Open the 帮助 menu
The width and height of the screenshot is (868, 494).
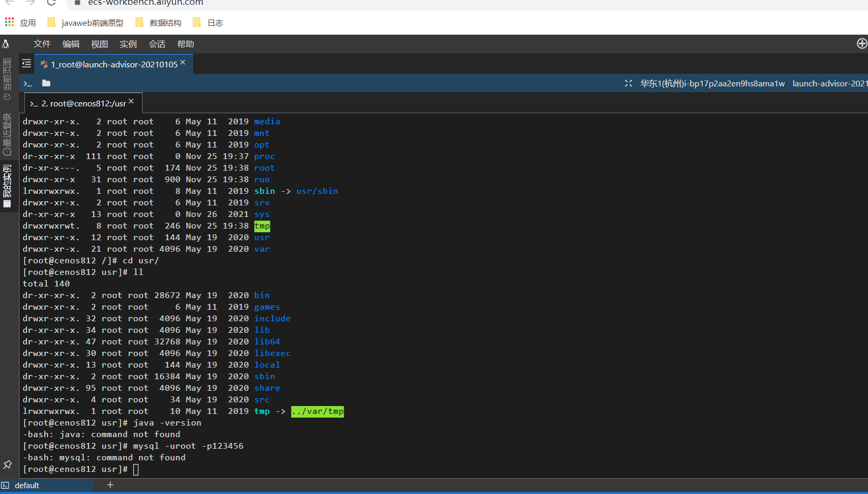[186, 44]
